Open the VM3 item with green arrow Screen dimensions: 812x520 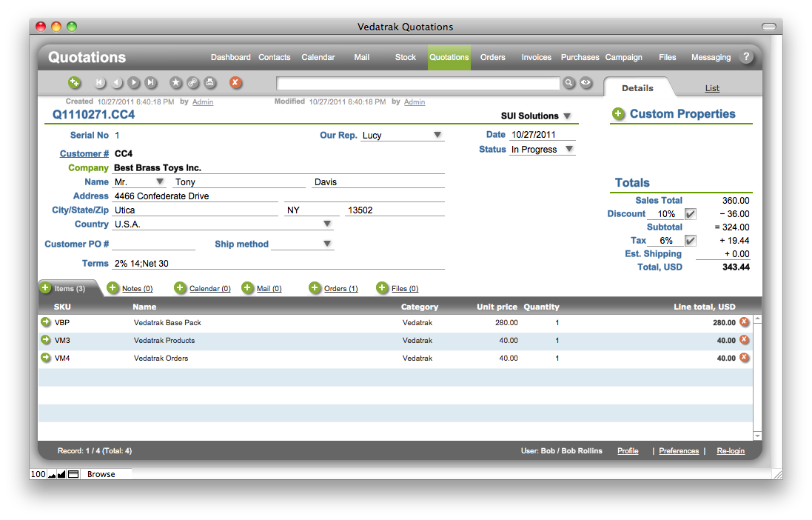[x=46, y=340]
